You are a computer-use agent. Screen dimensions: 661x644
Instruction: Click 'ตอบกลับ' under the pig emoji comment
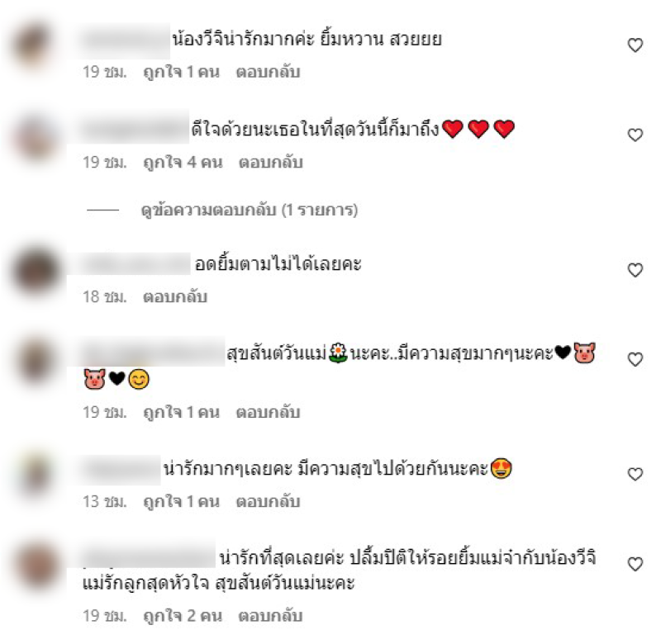coord(268,412)
